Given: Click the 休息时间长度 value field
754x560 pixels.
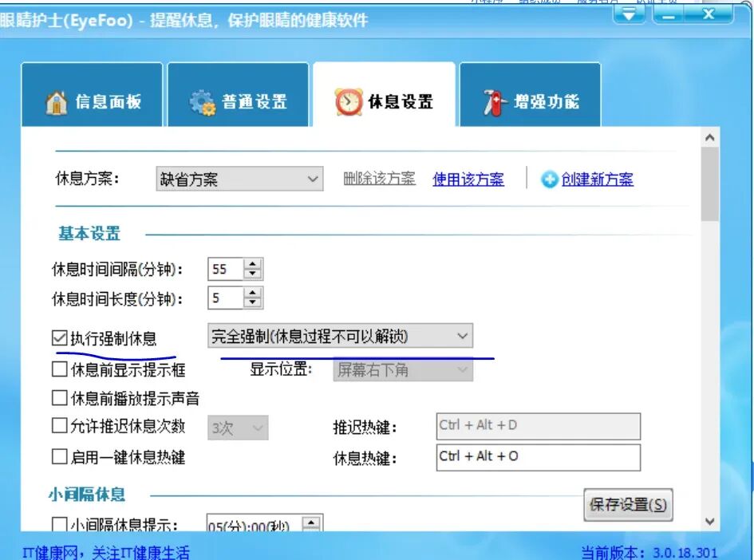Looking at the screenshot, I should pos(226,298).
